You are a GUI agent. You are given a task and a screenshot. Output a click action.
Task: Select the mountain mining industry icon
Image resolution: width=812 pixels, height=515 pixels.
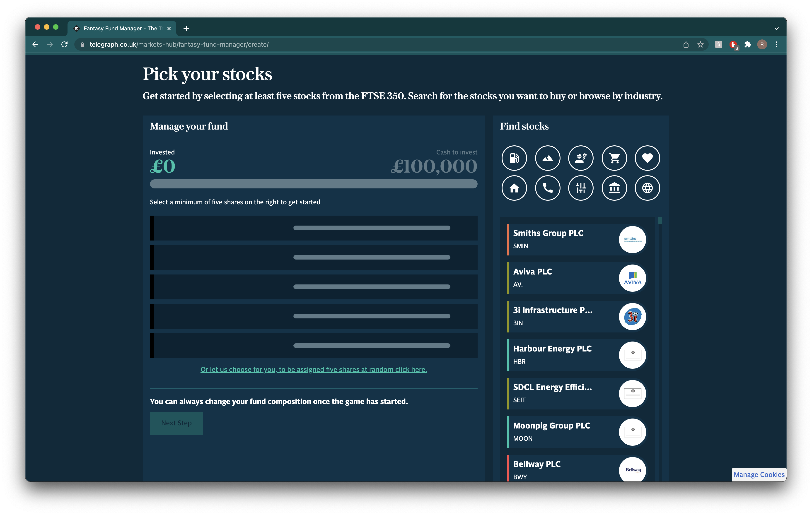pyautogui.click(x=547, y=158)
